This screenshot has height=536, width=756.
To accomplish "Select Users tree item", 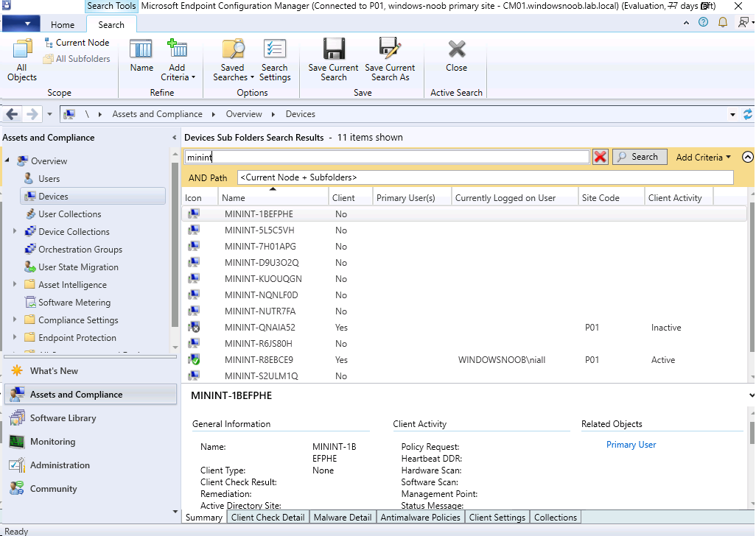I will coord(49,179).
